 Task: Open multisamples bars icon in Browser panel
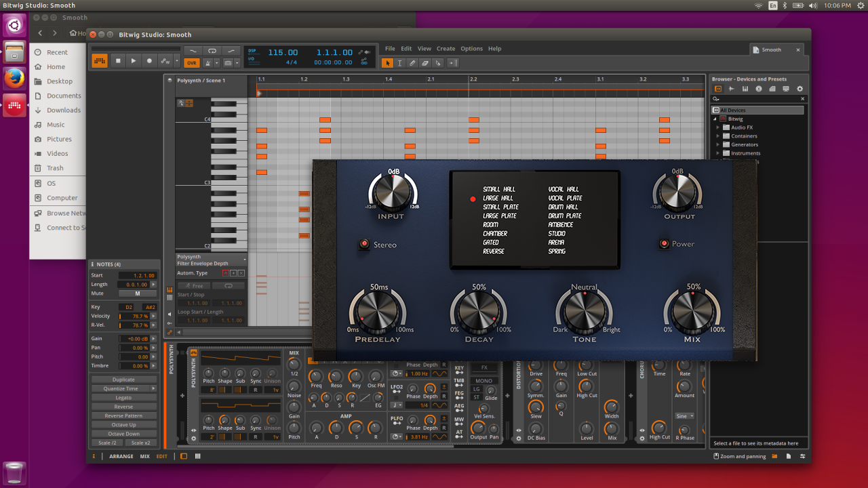pyautogui.click(x=745, y=89)
